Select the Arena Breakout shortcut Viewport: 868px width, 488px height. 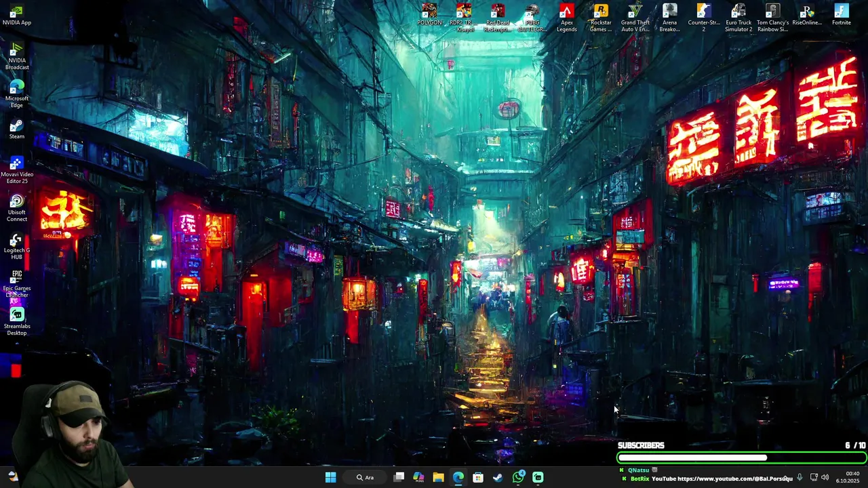point(669,18)
